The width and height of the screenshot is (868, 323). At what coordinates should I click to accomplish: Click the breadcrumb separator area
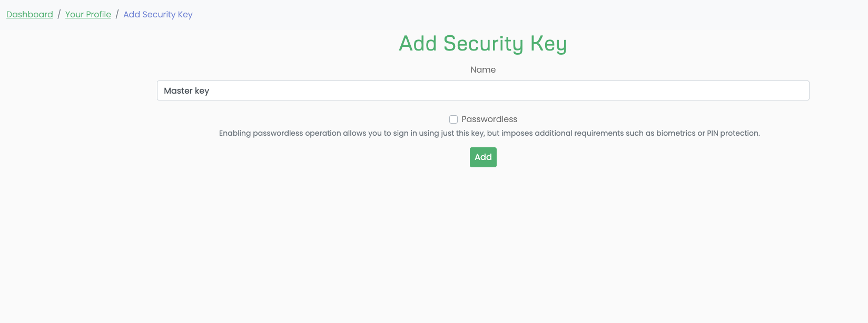tap(60, 14)
